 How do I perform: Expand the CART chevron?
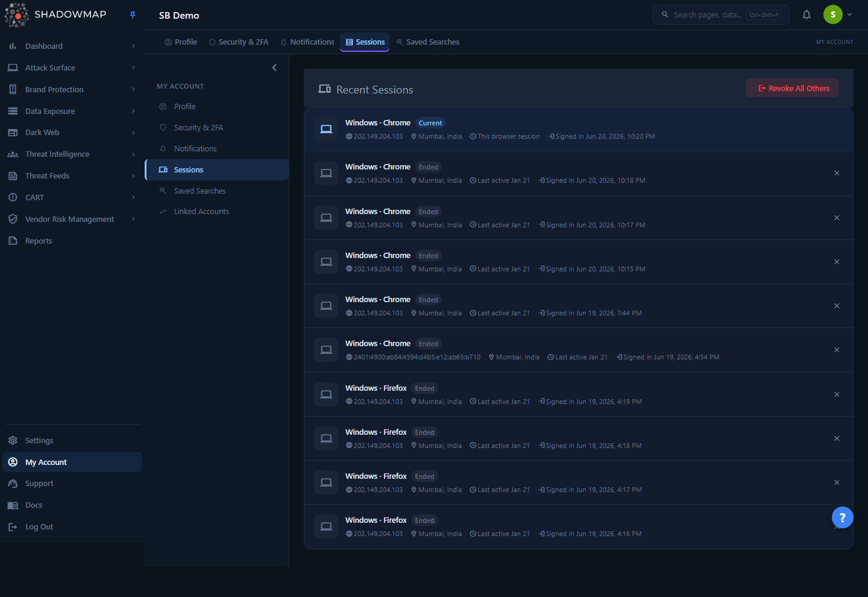tap(133, 197)
